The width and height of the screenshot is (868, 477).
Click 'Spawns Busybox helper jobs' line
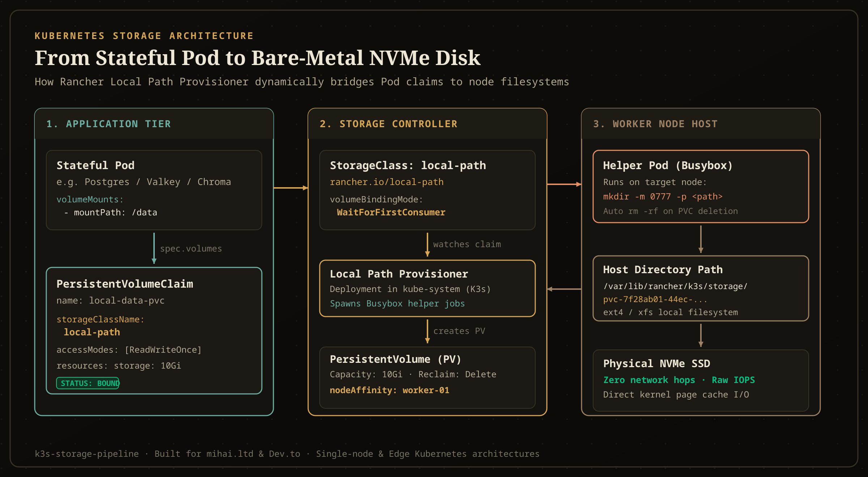point(397,304)
